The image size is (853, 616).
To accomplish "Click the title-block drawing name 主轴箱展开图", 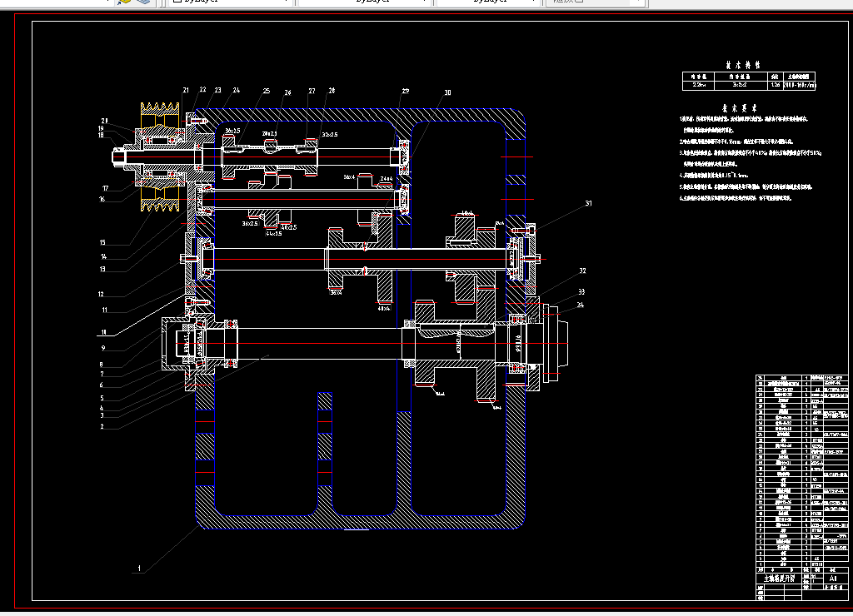I will point(779,579).
